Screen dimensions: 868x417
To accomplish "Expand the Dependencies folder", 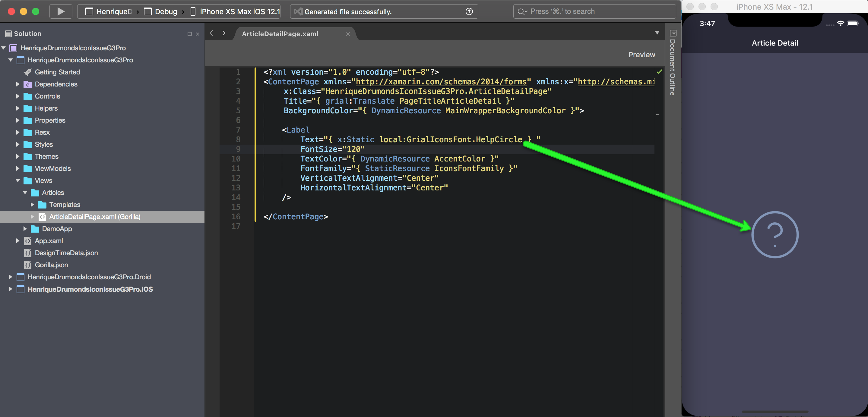I will (x=17, y=84).
